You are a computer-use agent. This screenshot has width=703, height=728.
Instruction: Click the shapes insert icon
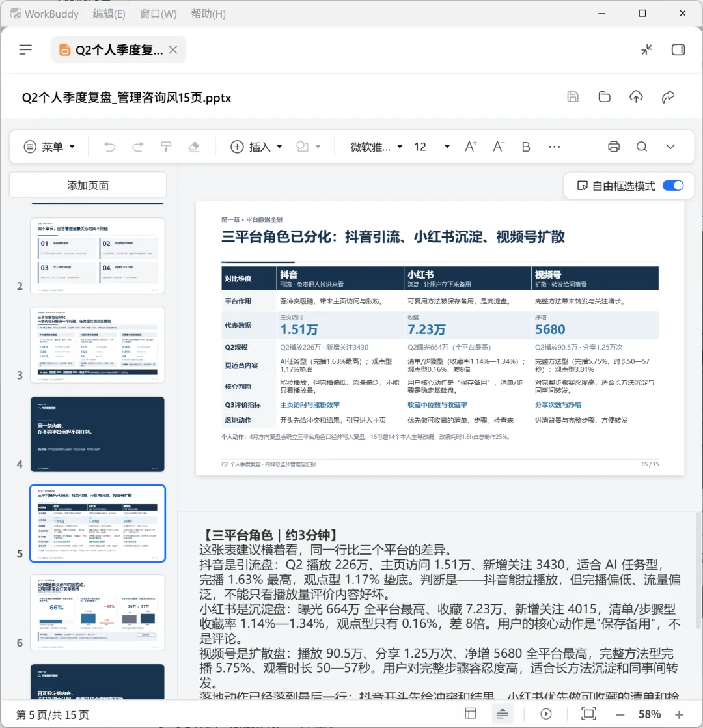(303, 147)
